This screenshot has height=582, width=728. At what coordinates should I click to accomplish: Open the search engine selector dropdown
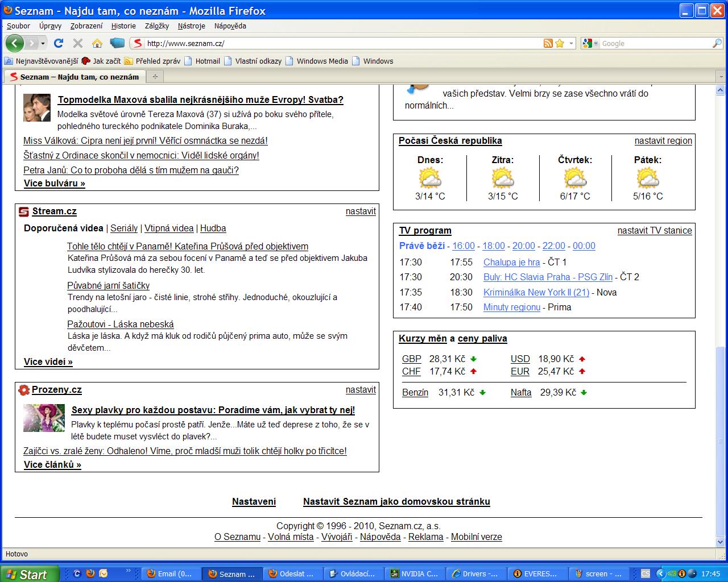click(x=590, y=43)
